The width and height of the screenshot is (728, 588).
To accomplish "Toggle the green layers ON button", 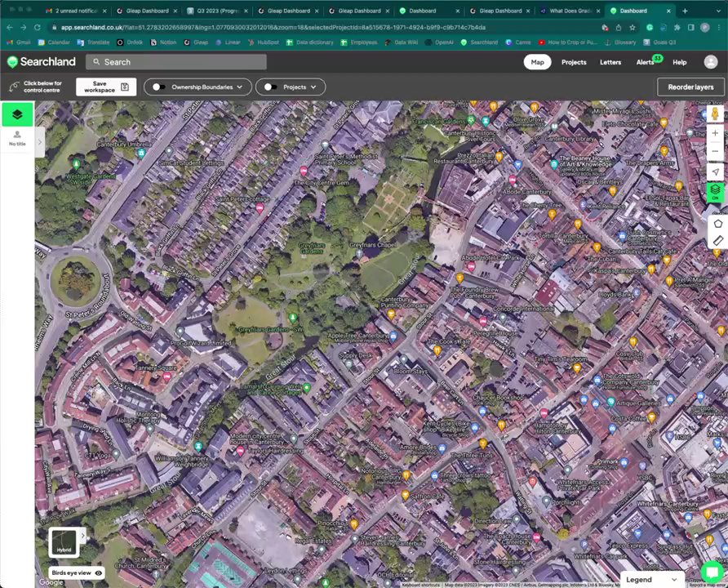I will pyautogui.click(x=715, y=192).
